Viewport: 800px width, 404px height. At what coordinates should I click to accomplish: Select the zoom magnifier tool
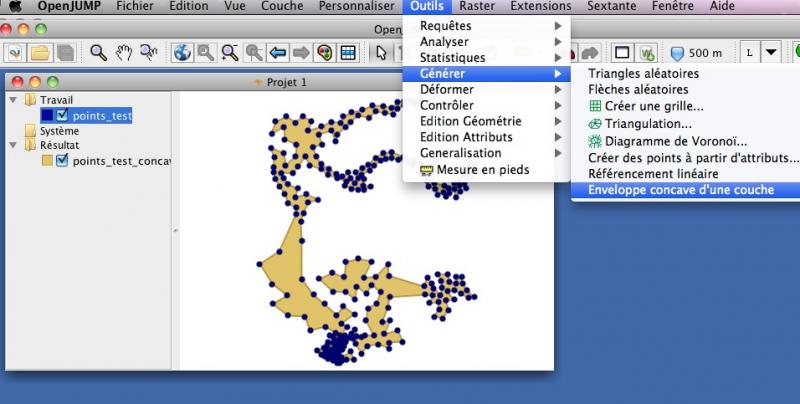point(98,52)
